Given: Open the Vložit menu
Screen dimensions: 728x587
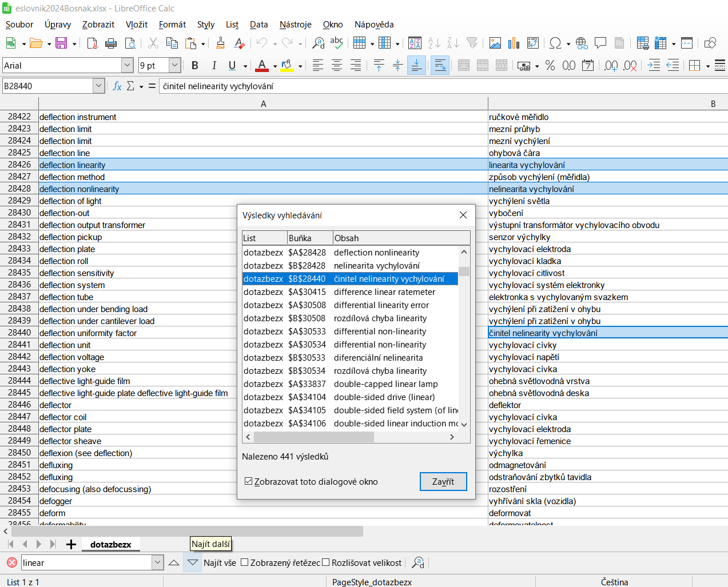Looking at the screenshot, I should 137,25.
